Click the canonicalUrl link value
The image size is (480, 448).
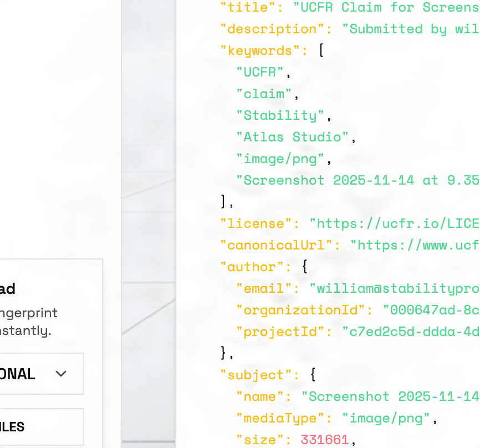tap(415, 245)
